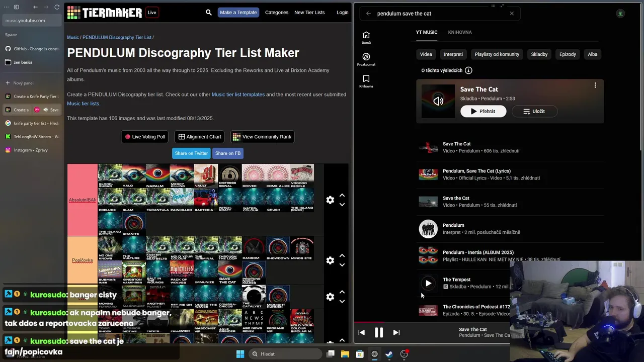Open Prozkoumat explore icon
This screenshot has height=362, width=644.
coord(366,59)
